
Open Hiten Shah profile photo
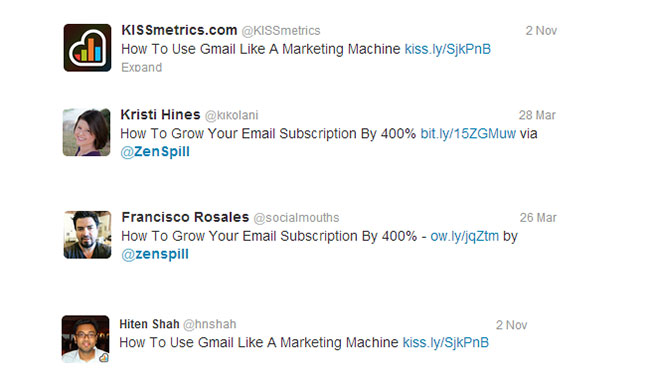tap(85, 339)
